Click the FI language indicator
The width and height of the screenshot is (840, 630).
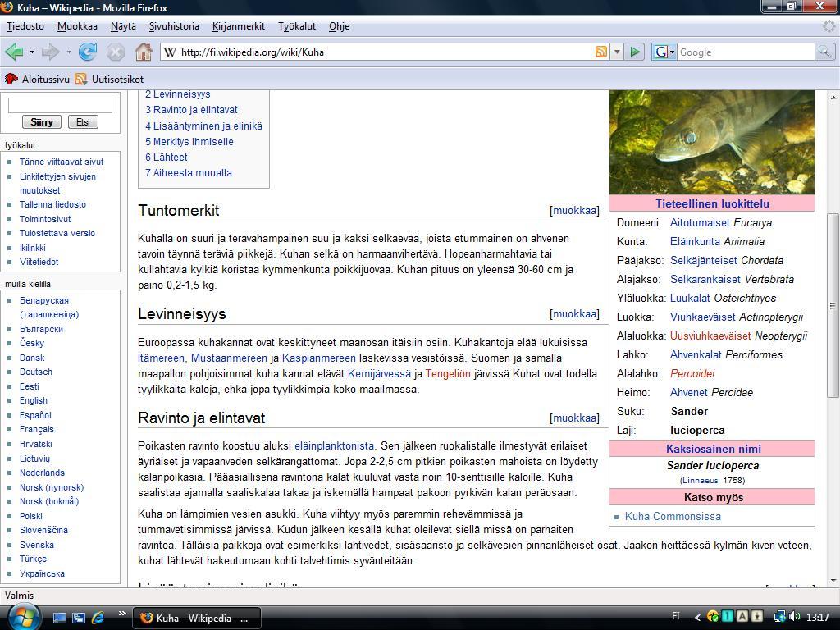[676, 616]
